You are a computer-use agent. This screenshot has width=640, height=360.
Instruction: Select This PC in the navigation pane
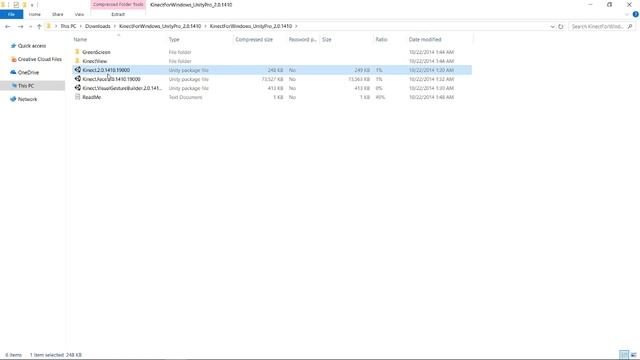click(26, 86)
